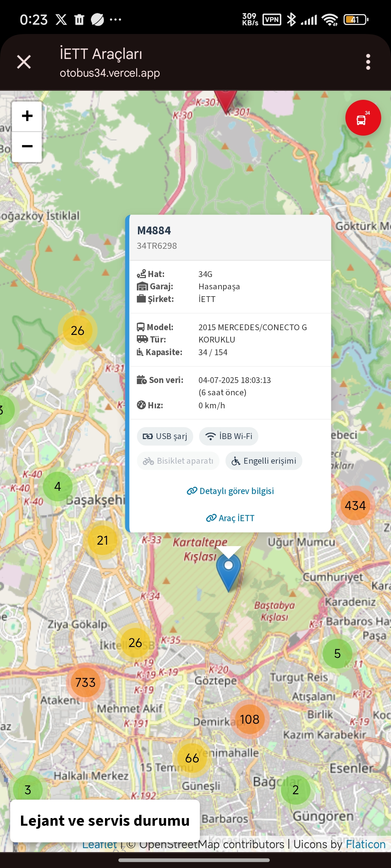Tap the vehicle icon beside Tür

pyautogui.click(x=142, y=339)
